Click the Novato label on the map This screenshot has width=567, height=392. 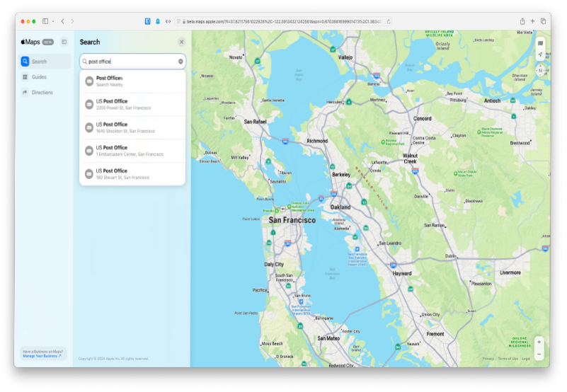click(236, 57)
